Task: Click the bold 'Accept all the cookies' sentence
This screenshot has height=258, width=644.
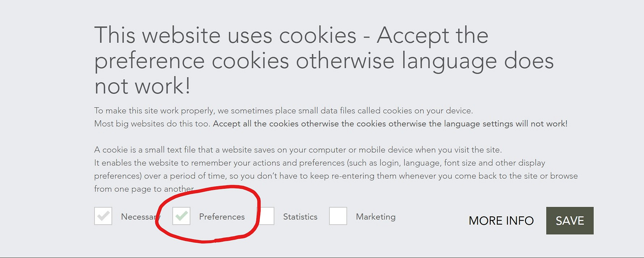Action: (390, 124)
